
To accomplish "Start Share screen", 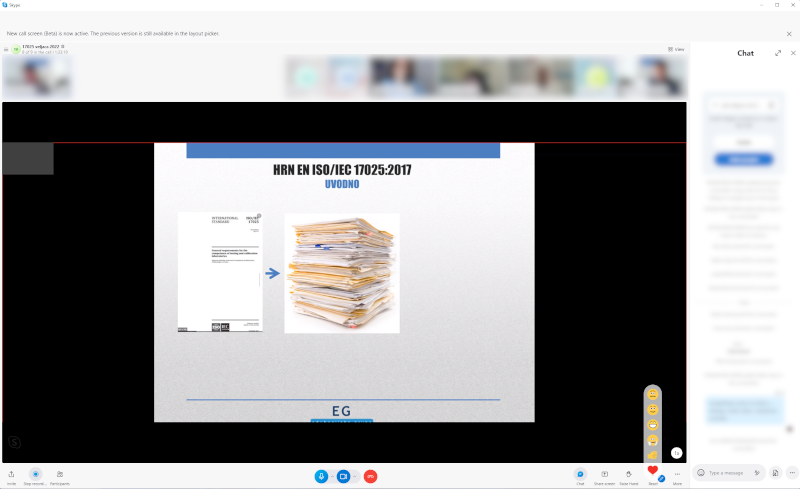I will click(604, 474).
